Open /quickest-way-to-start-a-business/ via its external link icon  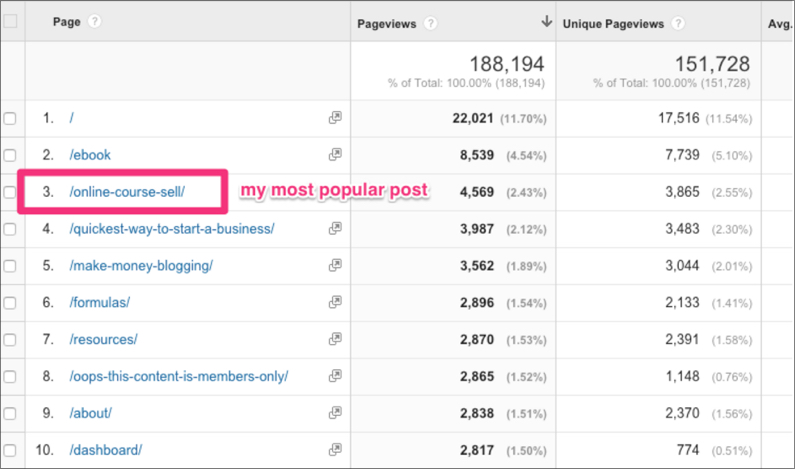335,229
